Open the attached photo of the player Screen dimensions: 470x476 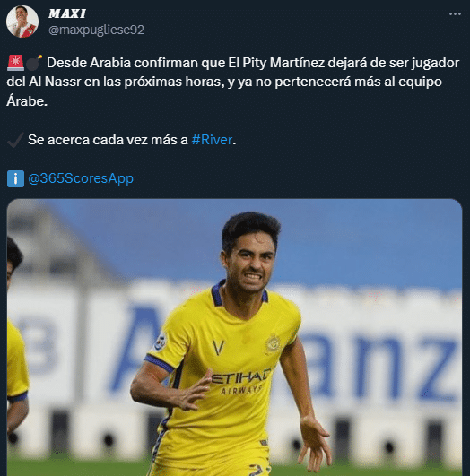click(234, 337)
